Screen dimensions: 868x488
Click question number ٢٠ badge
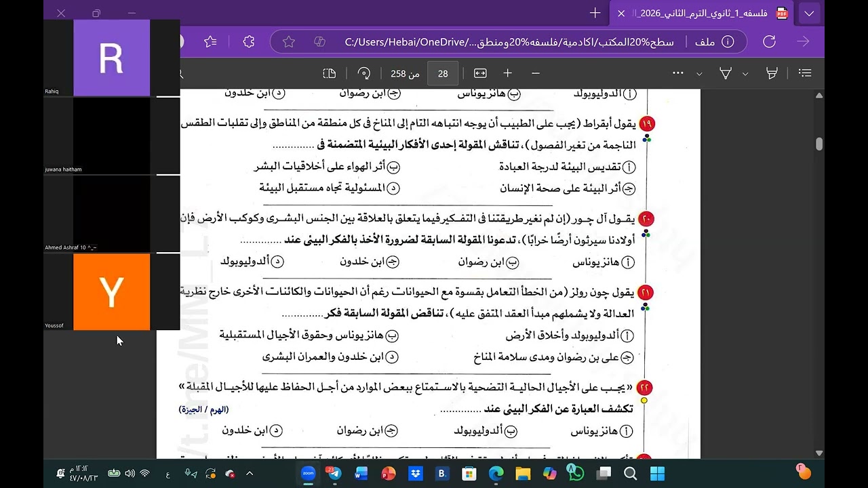point(646,219)
